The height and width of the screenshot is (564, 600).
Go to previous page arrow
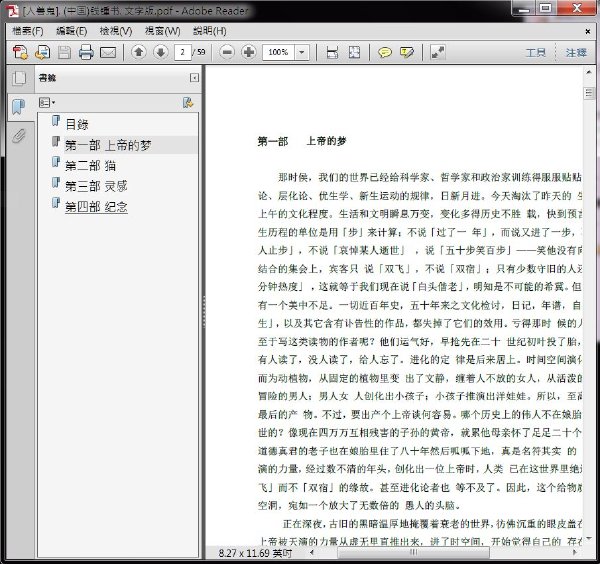[x=139, y=52]
